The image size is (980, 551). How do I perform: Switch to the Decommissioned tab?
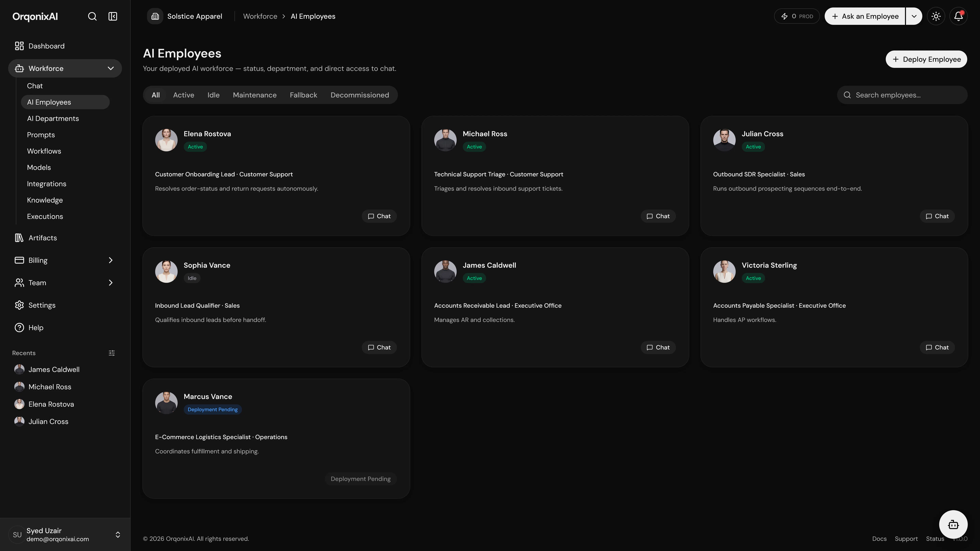click(360, 95)
